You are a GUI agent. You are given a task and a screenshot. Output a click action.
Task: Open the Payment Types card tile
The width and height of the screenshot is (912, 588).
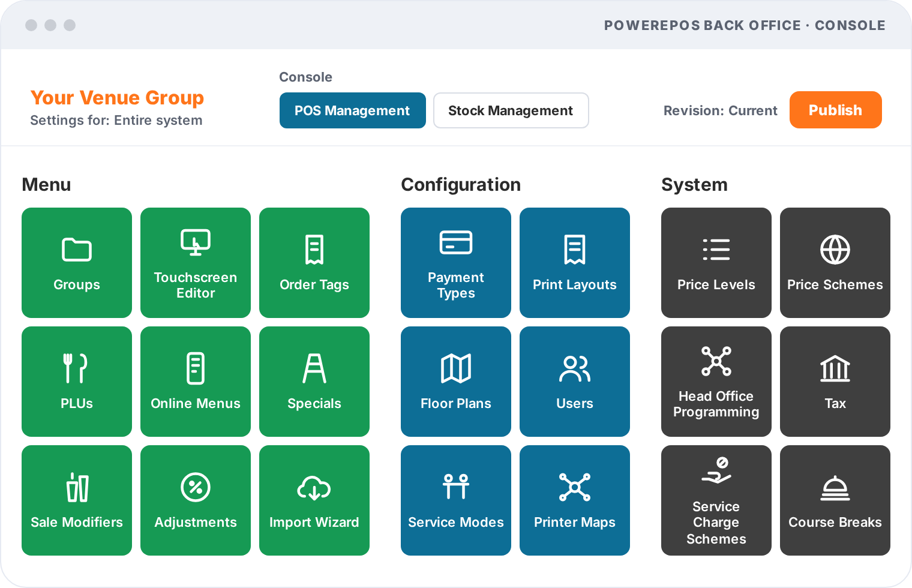[456, 263]
